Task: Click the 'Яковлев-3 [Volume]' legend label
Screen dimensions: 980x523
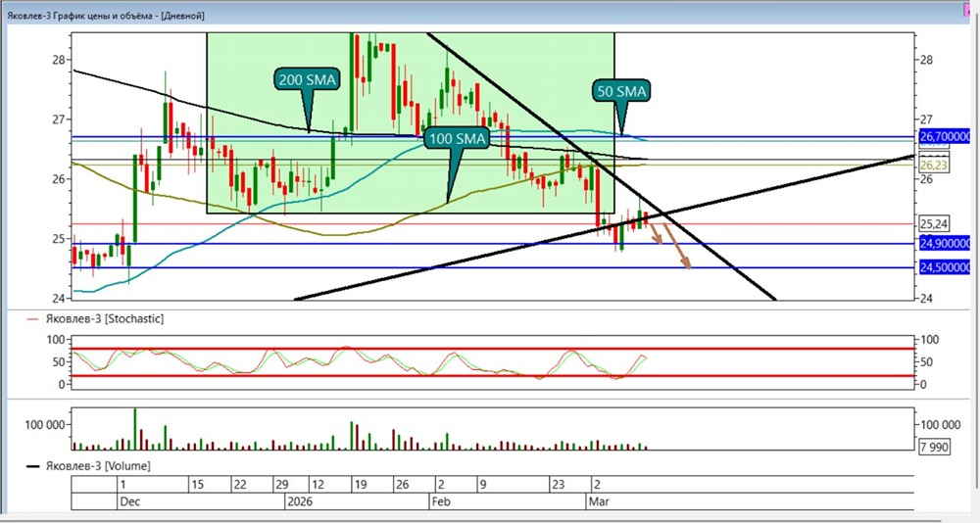Action: click(x=97, y=466)
